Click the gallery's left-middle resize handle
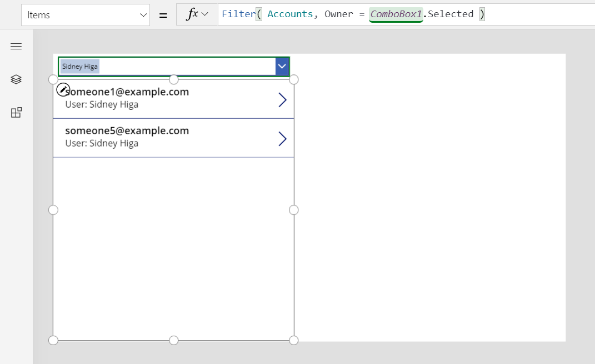Viewport: 595px width, 364px height. click(x=53, y=210)
